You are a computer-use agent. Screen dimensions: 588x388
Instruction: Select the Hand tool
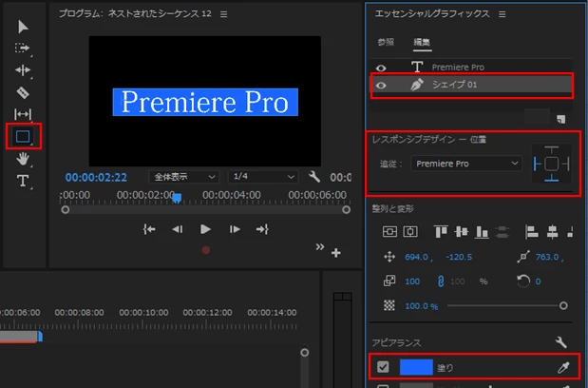(23, 159)
